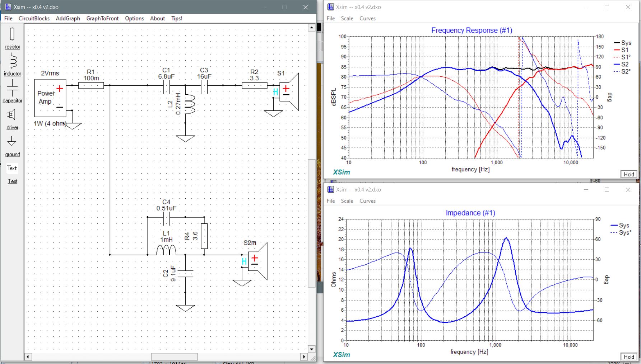Open File menu in Frequency Response window

331,18
